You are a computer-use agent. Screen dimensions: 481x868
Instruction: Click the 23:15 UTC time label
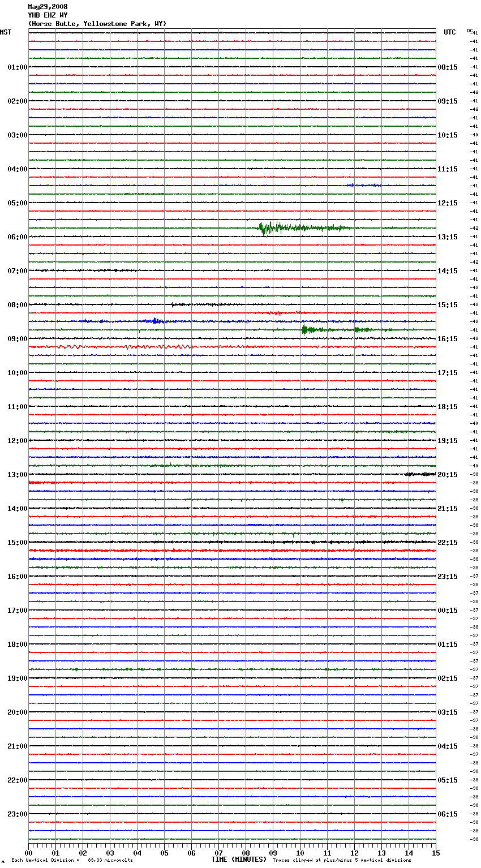point(448,577)
